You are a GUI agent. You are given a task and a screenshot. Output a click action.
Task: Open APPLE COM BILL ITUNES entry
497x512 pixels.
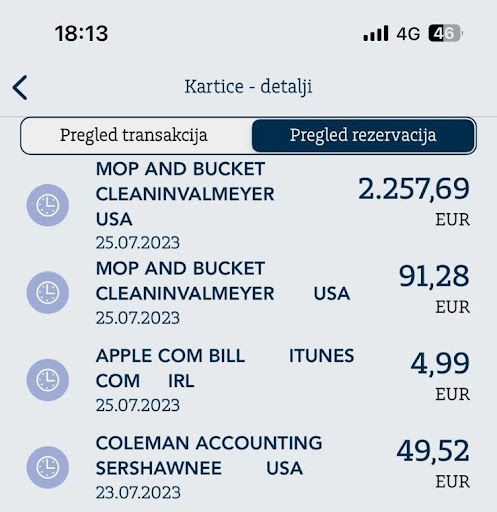coord(248,380)
